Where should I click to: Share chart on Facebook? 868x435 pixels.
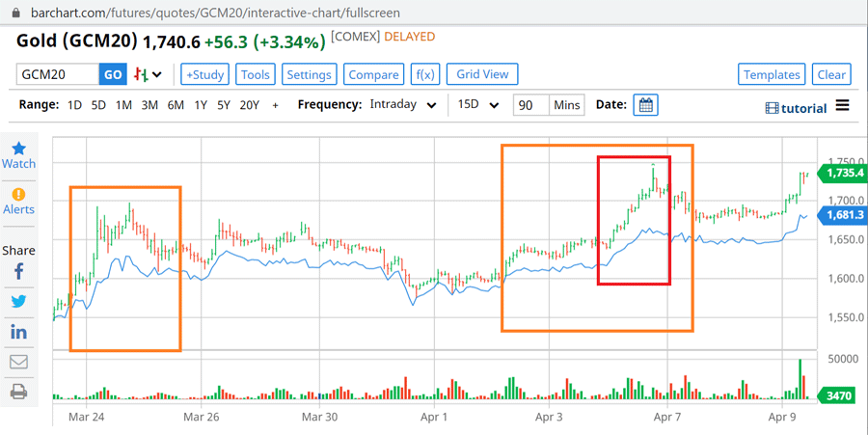tap(18, 271)
